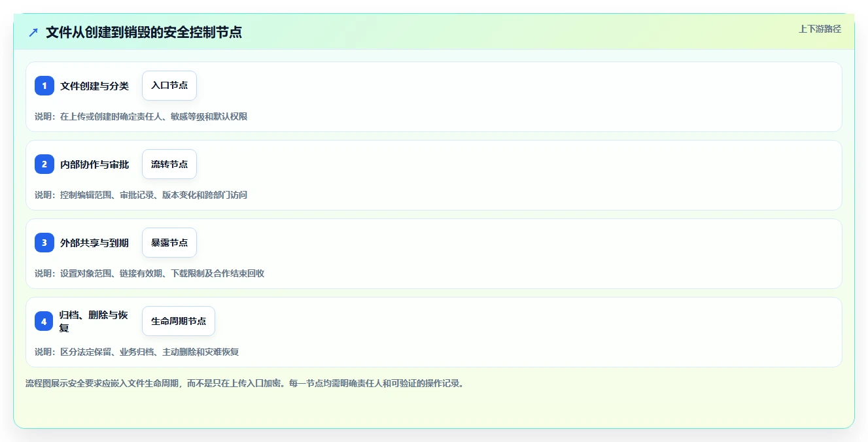Viewport: 868px width, 442px height.
Task: Select the 暴露节点 tag
Action: [169, 243]
